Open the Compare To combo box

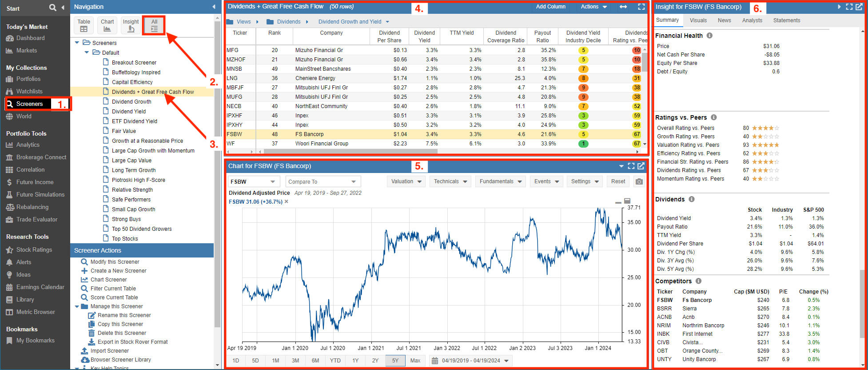point(323,181)
